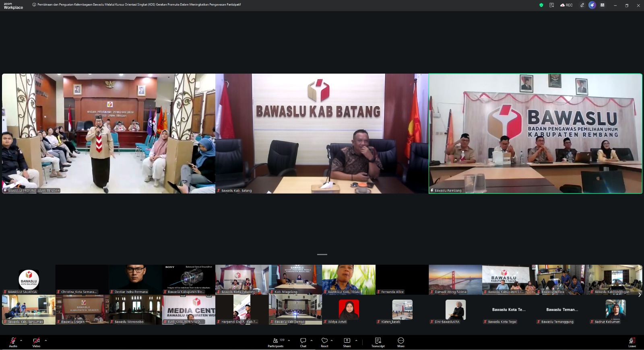Open the AI Companion sparkle button
The width and height of the screenshot is (644, 350).
tap(592, 5)
